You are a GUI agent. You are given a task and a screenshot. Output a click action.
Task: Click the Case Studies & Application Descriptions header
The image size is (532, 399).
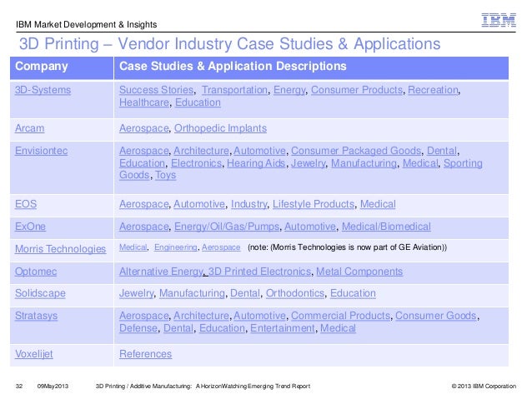tap(311, 68)
